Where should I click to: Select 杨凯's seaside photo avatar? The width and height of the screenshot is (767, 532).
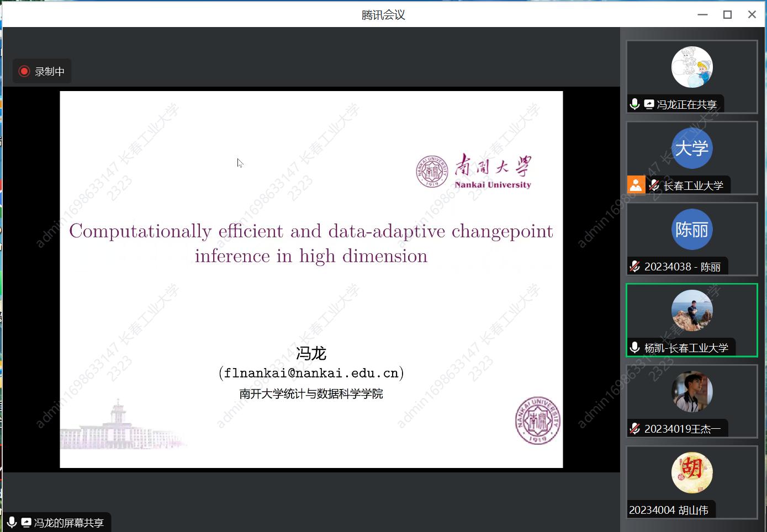692,310
